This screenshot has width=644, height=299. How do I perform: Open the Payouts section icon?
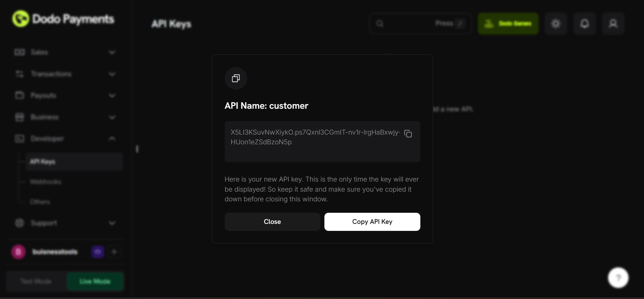(x=19, y=95)
